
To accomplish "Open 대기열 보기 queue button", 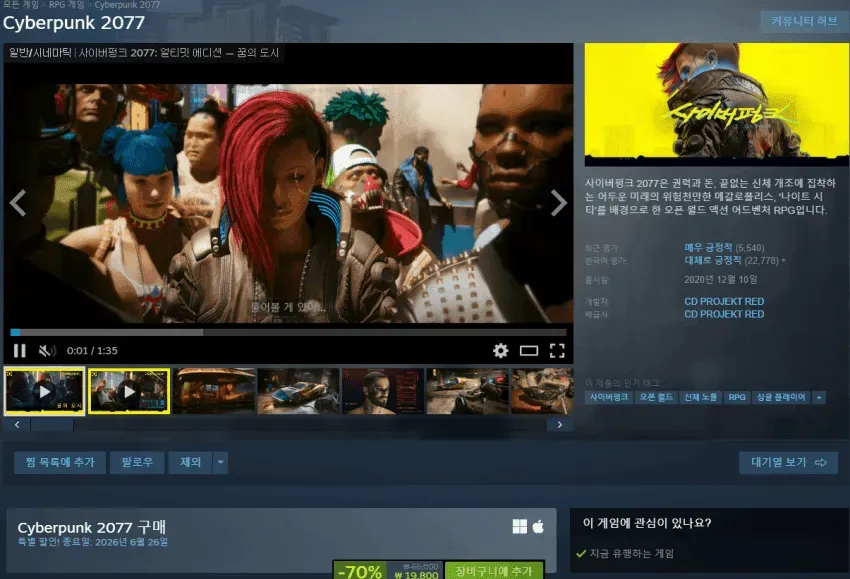I will (788, 462).
